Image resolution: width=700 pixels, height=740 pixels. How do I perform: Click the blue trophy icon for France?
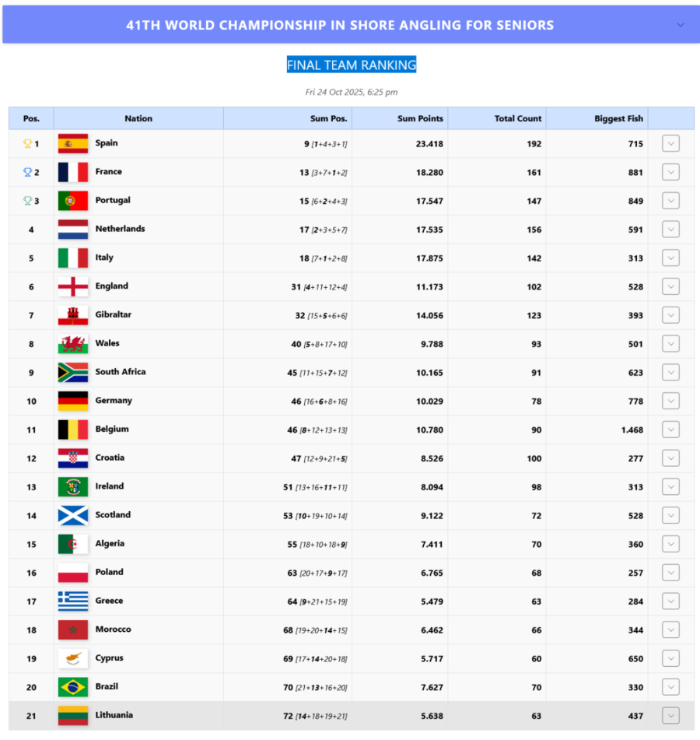tap(27, 172)
